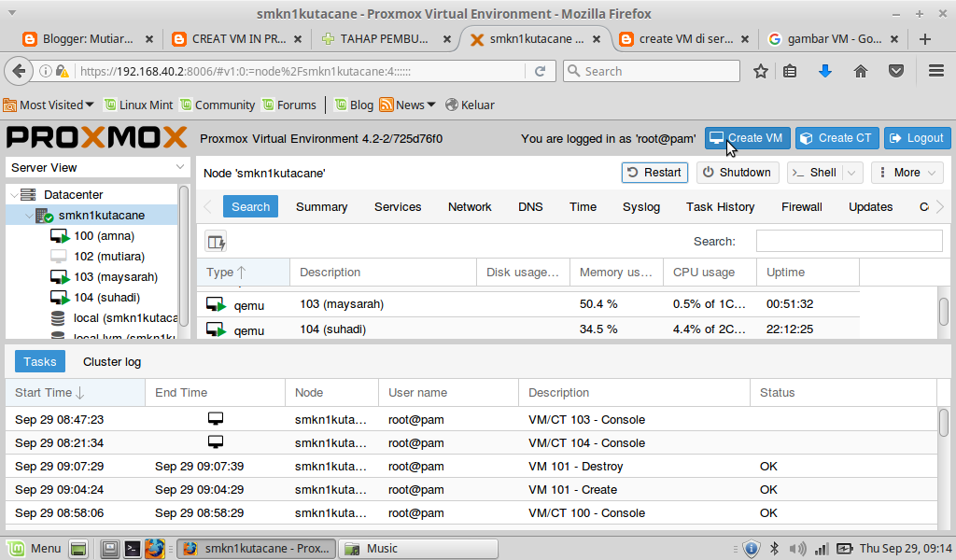Click the Shutdown node button
956x560 pixels.
[x=737, y=173]
